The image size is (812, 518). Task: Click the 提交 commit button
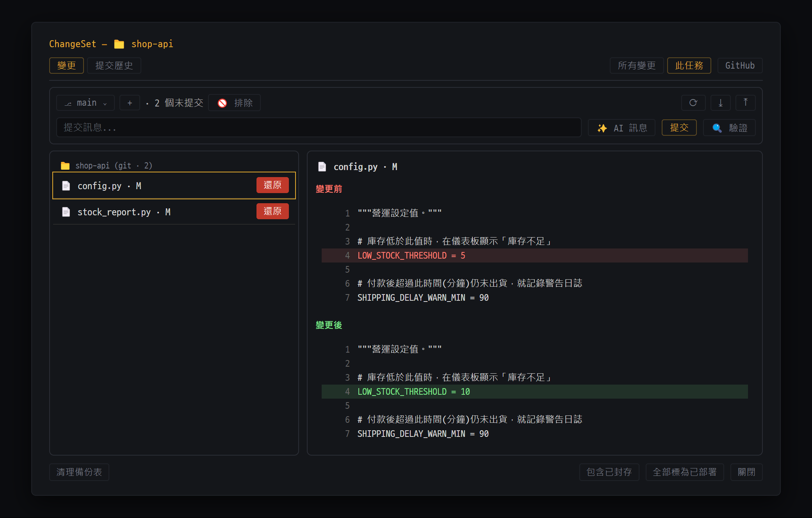point(679,128)
